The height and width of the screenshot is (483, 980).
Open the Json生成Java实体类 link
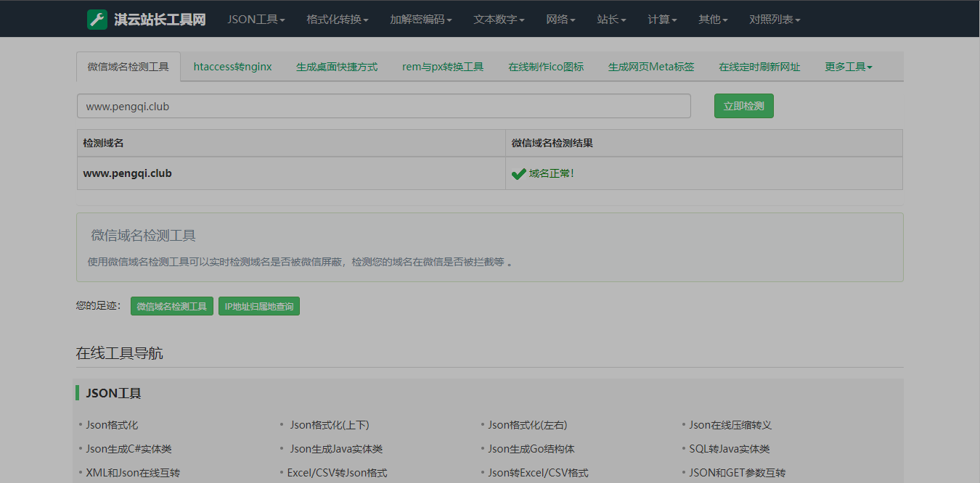(x=336, y=449)
